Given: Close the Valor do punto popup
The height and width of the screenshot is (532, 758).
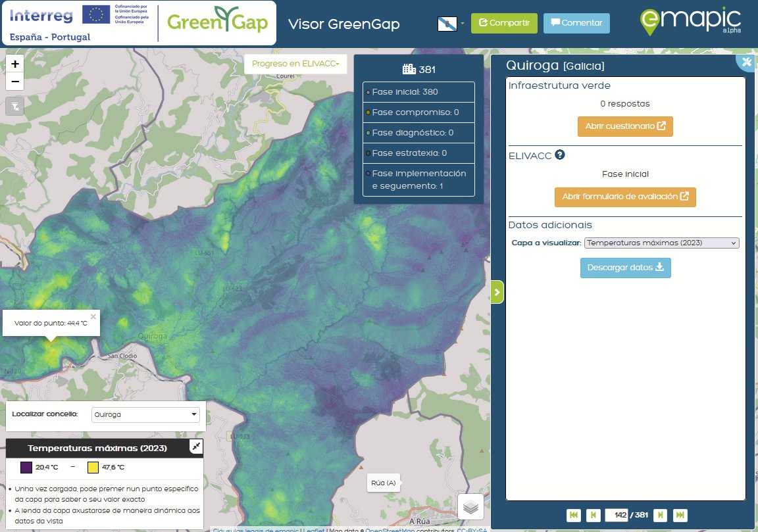Looking at the screenshot, I should point(93,316).
